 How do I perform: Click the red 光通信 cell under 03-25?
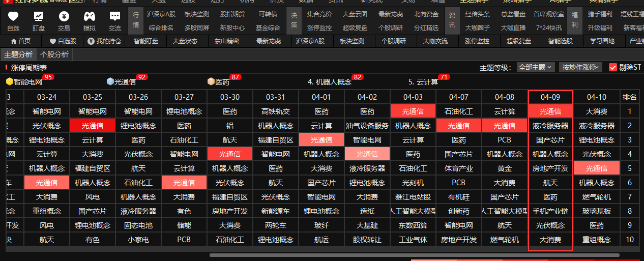93,126
